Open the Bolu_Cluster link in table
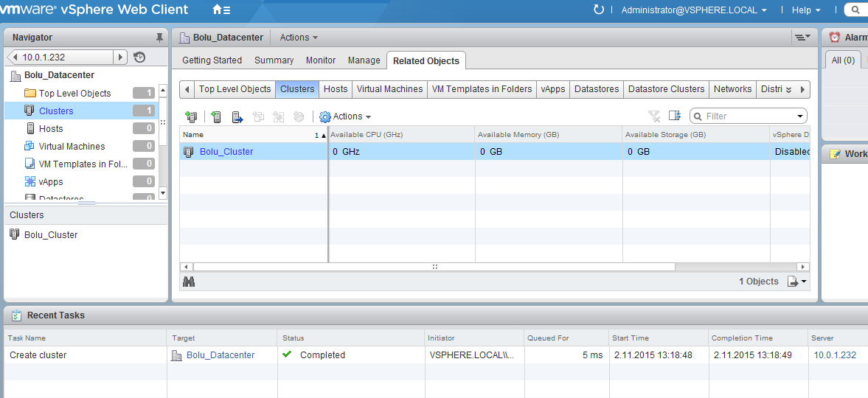The image size is (868, 398). (x=226, y=152)
